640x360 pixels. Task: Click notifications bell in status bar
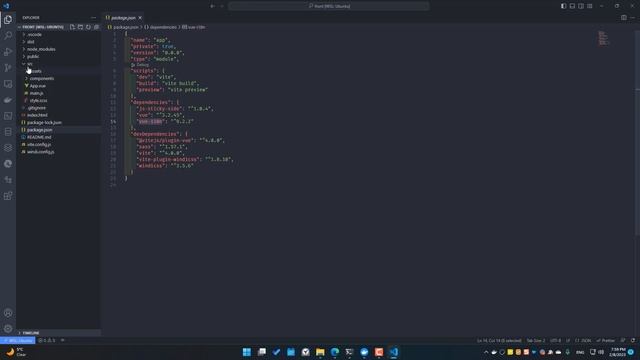tap(633, 340)
